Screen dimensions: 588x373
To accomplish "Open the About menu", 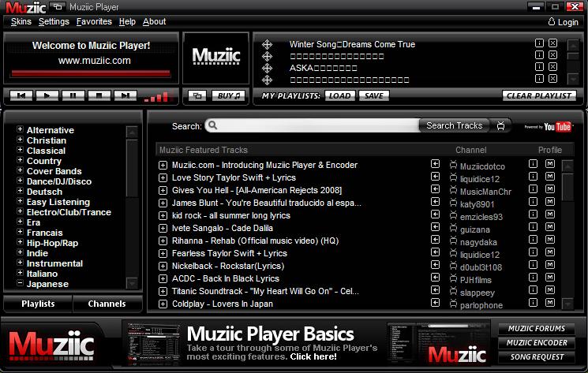I will 154,22.
